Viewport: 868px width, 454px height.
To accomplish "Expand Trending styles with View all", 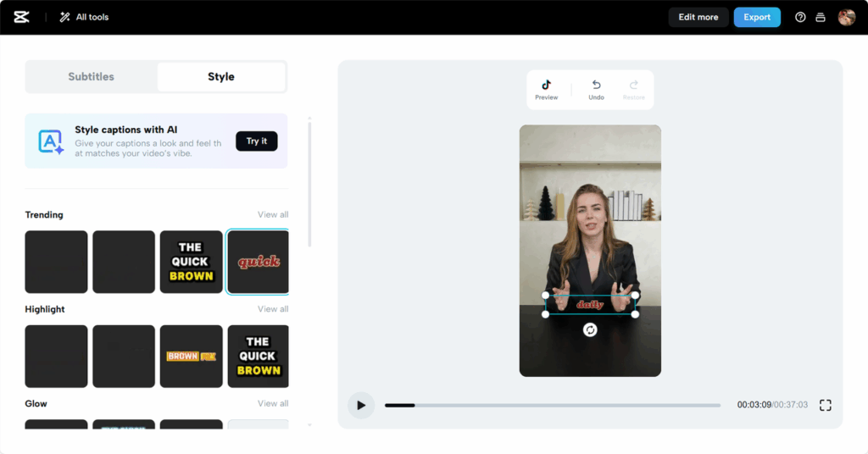I will click(x=273, y=215).
